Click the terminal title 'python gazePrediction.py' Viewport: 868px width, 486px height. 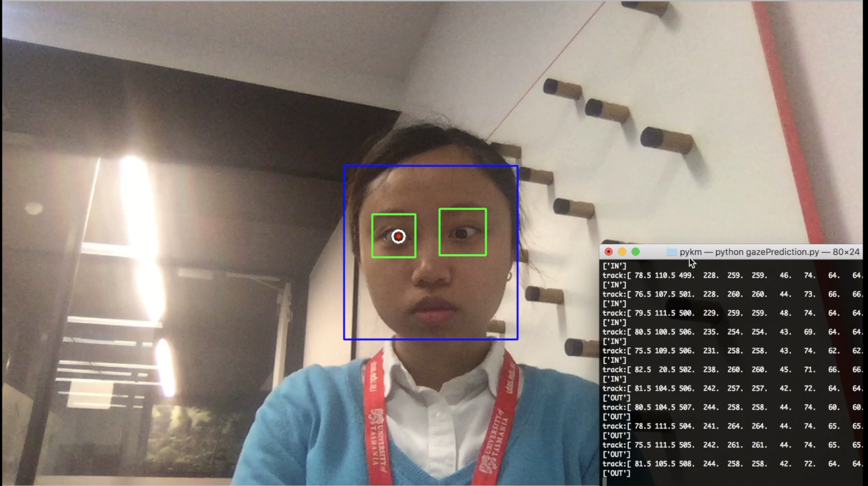point(767,252)
